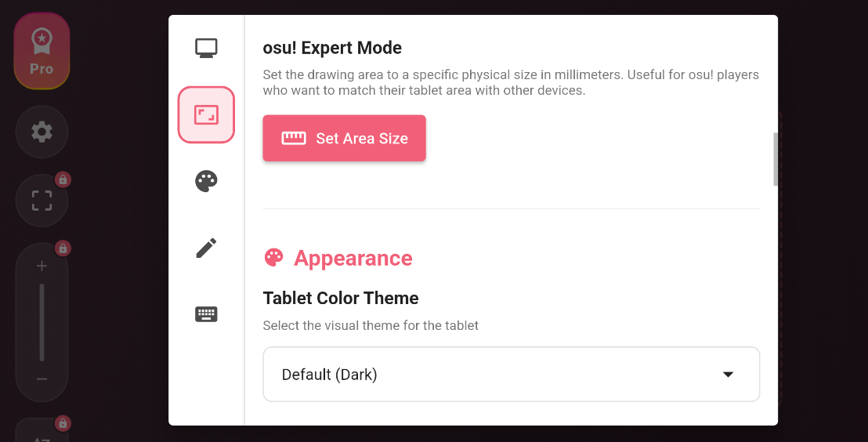
Task: Select the highlighted drawing area tab
Action: 206,115
